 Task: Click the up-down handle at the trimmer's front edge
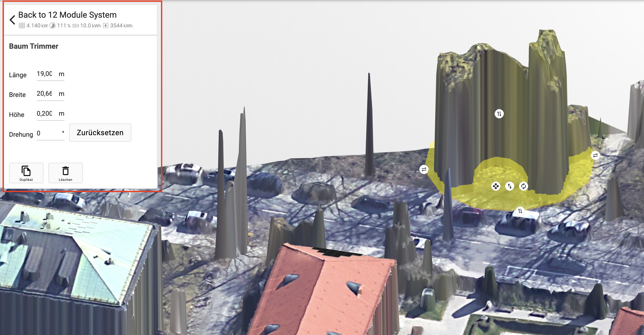click(x=520, y=211)
